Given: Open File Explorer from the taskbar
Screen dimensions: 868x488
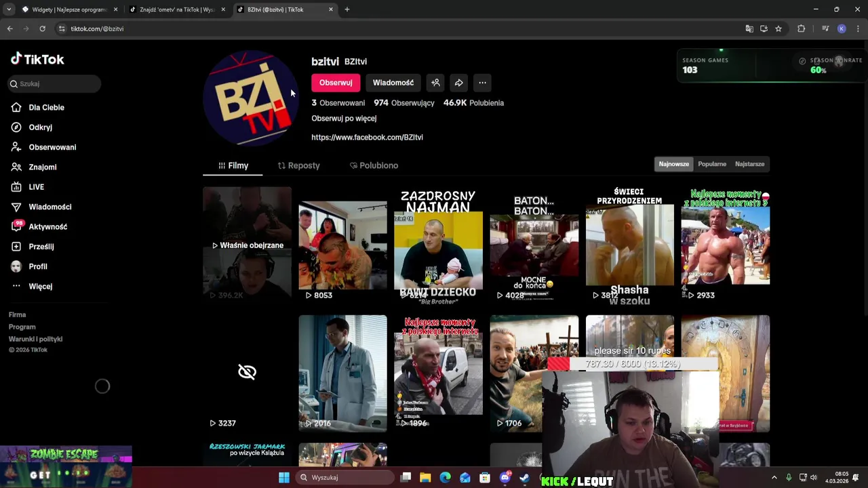Looking at the screenshot, I should click(425, 477).
